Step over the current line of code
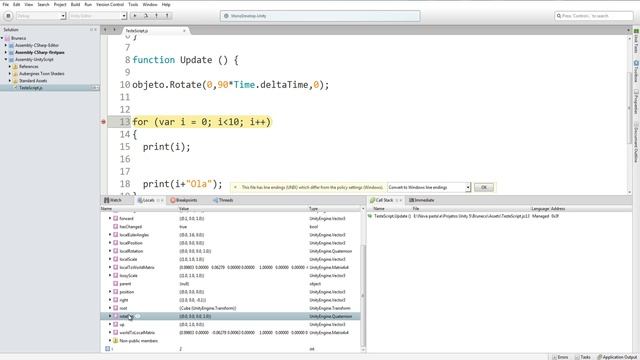The width and height of the screenshot is (640, 360). coord(146,16)
